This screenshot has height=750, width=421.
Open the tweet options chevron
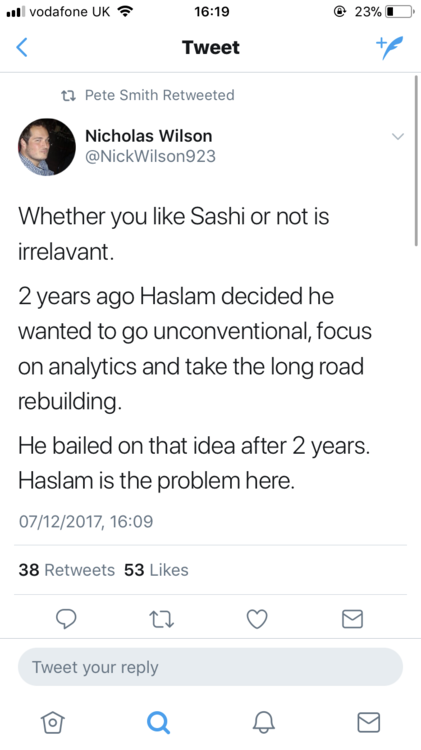(398, 136)
